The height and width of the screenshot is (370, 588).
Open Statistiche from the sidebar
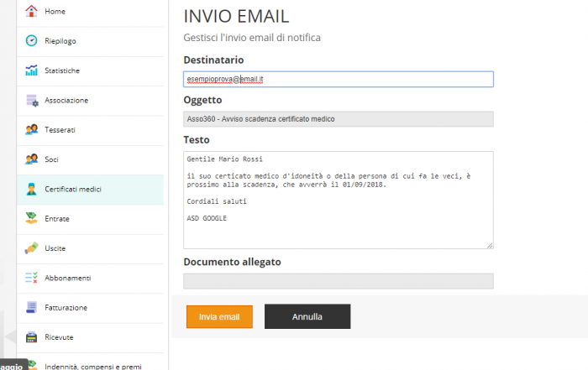[x=90, y=70]
